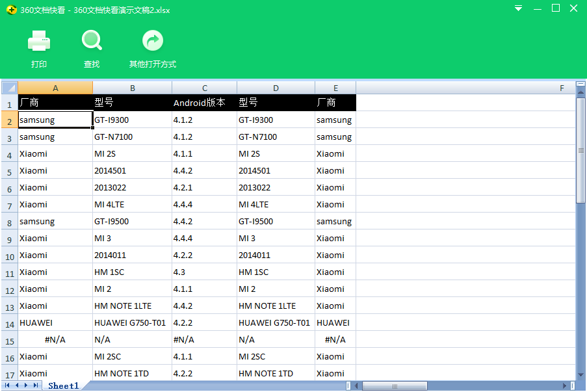
Task: Click the horizontal scrollbar left arrow
Action: [356, 385]
